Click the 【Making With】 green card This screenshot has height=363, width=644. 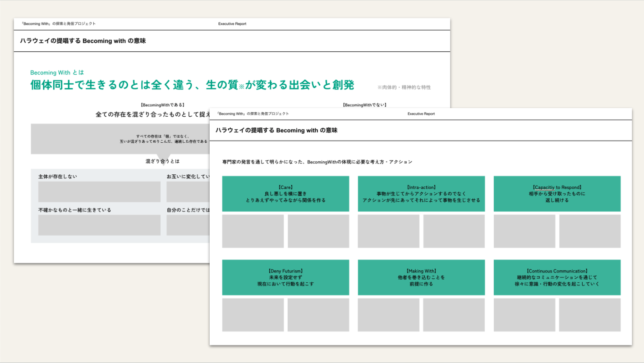[421, 277]
